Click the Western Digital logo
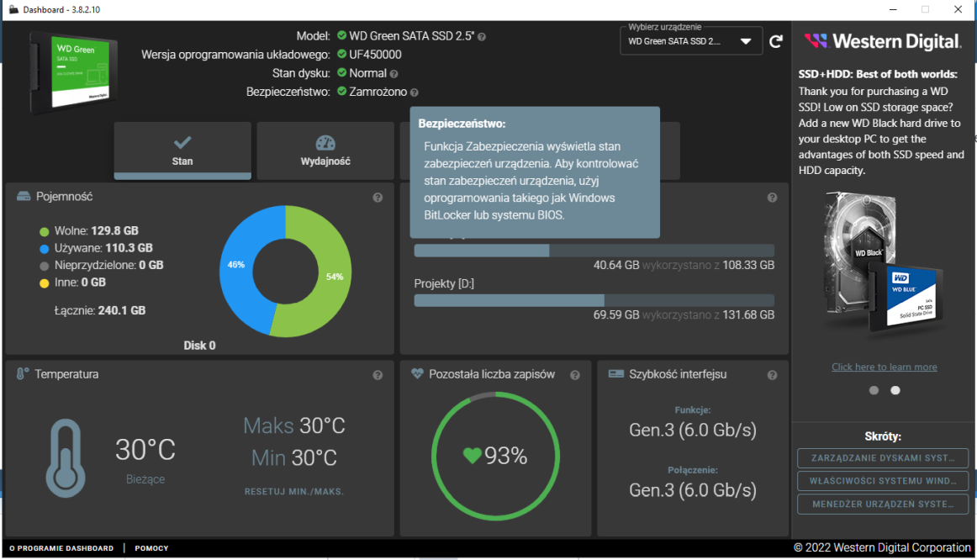This screenshot has height=560, width=977. 882,40
